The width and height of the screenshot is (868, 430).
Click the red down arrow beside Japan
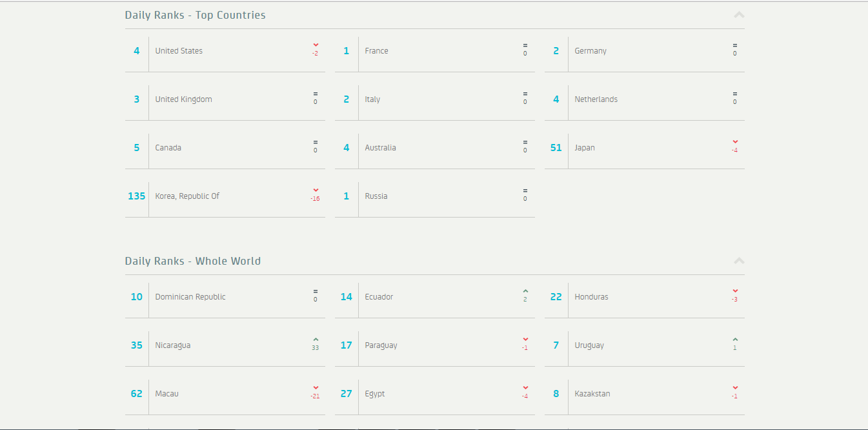point(735,142)
